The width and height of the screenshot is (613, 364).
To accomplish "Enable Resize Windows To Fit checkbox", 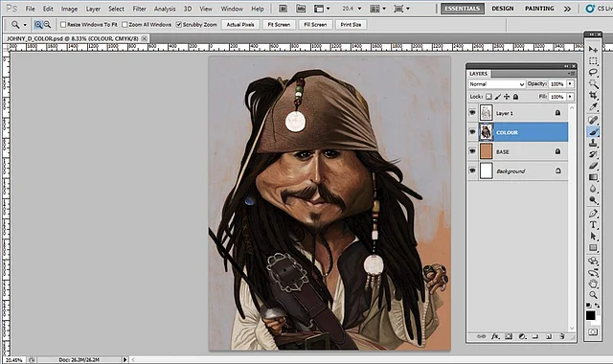I will pos(63,25).
